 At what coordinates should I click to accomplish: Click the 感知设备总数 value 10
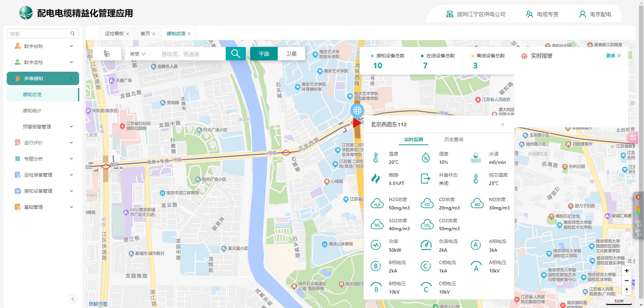point(378,66)
